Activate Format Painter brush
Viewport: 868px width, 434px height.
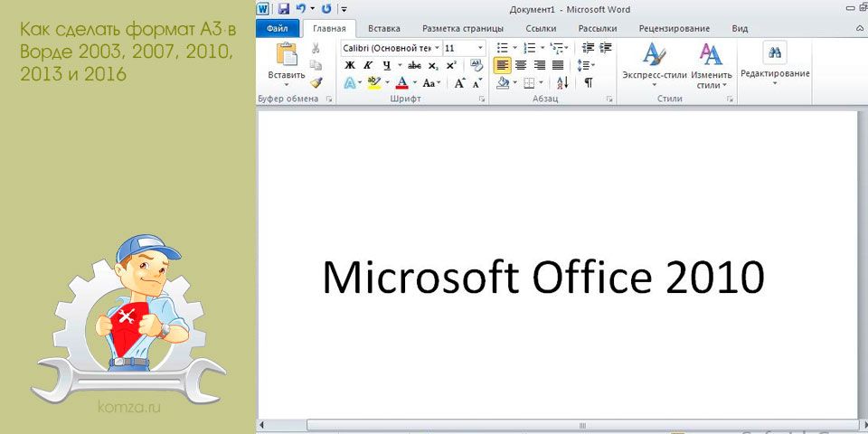click(x=316, y=82)
